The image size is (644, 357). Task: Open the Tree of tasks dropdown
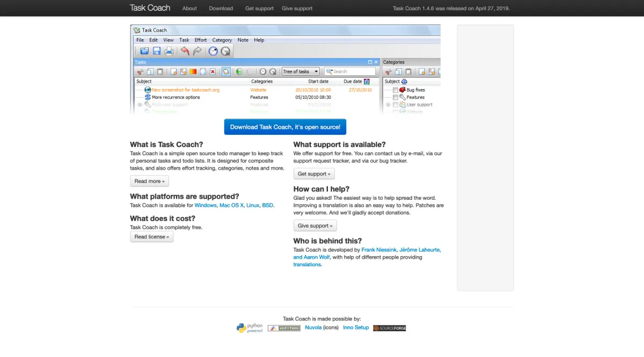tap(301, 71)
